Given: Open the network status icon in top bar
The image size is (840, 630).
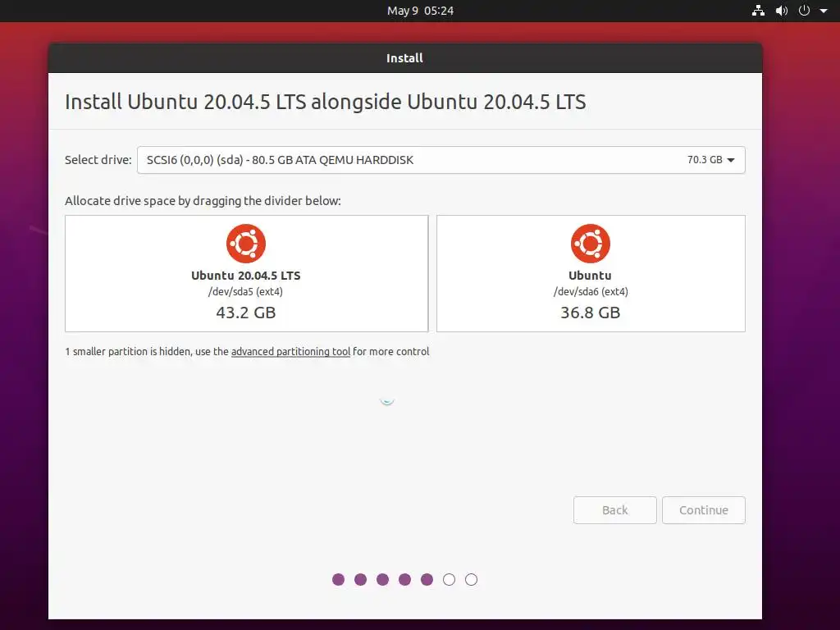Looking at the screenshot, I should [x=758, y=10].
